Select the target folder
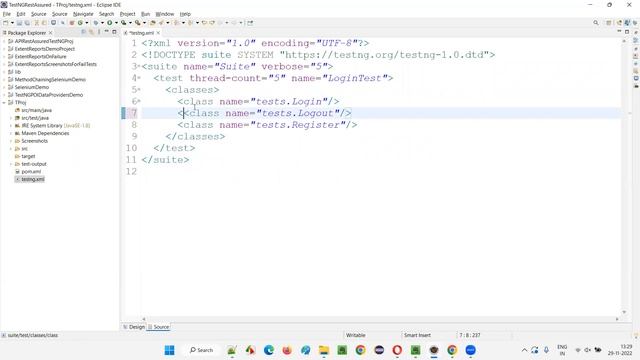This screenshot has width=640, height=360. click(x=28, y=156)
